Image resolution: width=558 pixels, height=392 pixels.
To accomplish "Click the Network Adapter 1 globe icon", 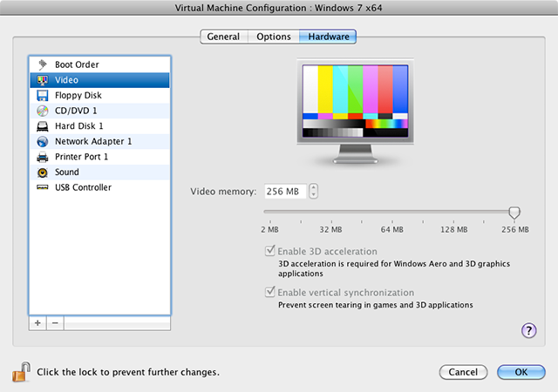I will (x=43, y=142).
